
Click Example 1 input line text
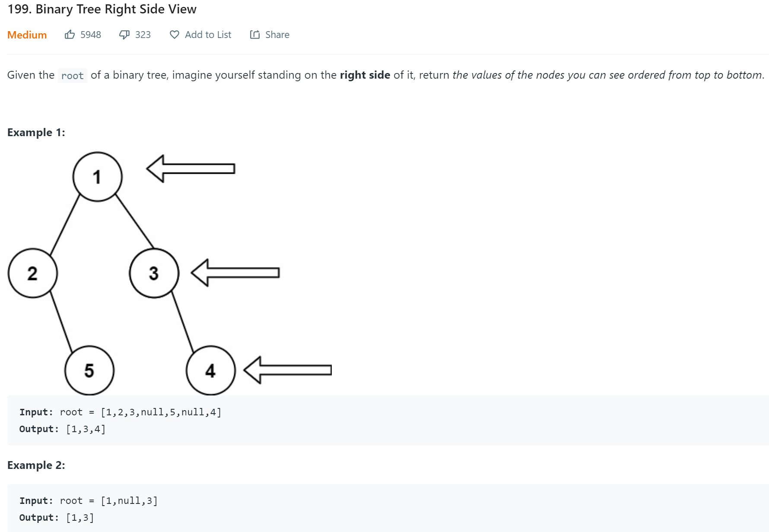[120, 412]
